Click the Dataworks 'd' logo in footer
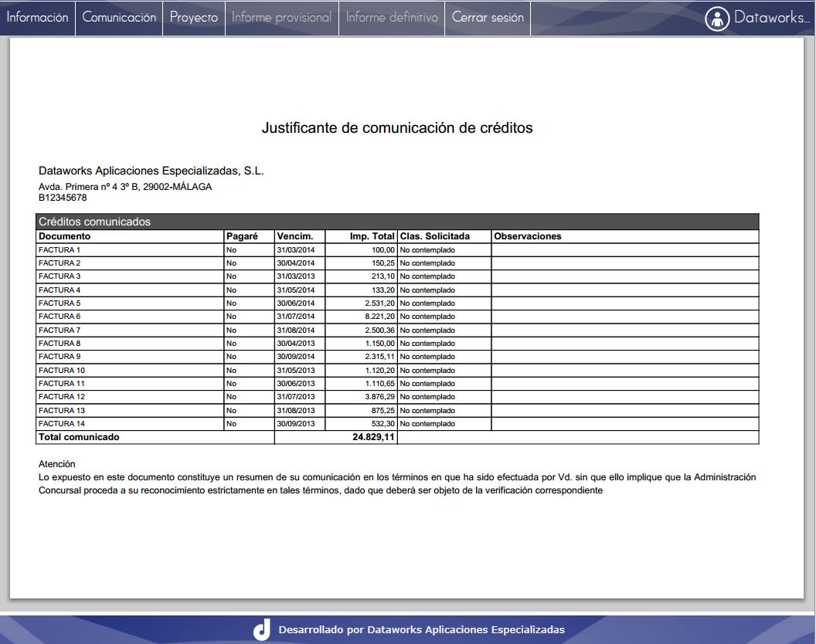The image size is (816, 644). tap(262, 629)
